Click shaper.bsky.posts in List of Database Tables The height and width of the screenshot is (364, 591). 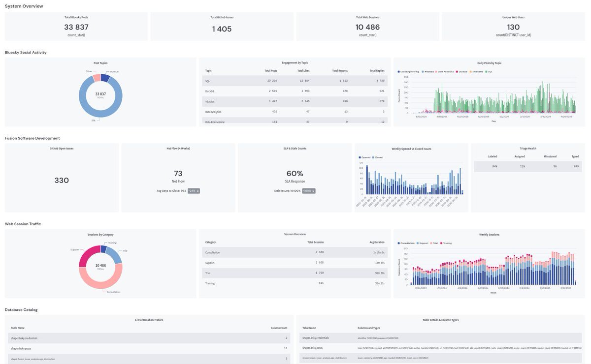(x=21, y=349)
